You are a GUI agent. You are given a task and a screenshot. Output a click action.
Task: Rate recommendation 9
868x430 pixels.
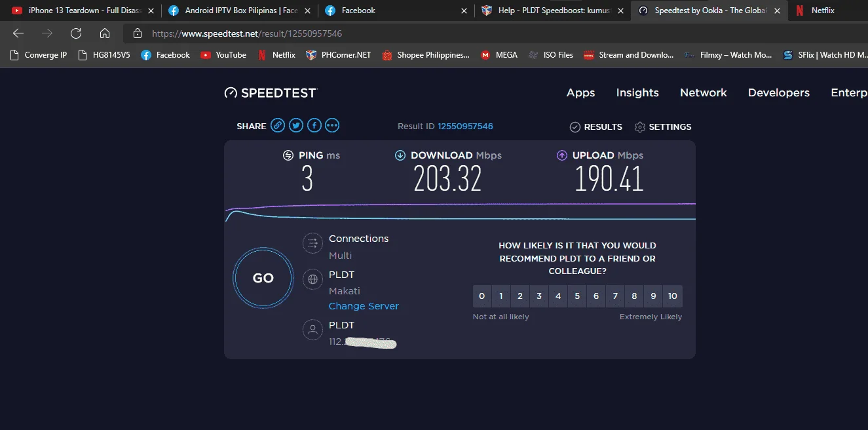click(x=653, y=296)
